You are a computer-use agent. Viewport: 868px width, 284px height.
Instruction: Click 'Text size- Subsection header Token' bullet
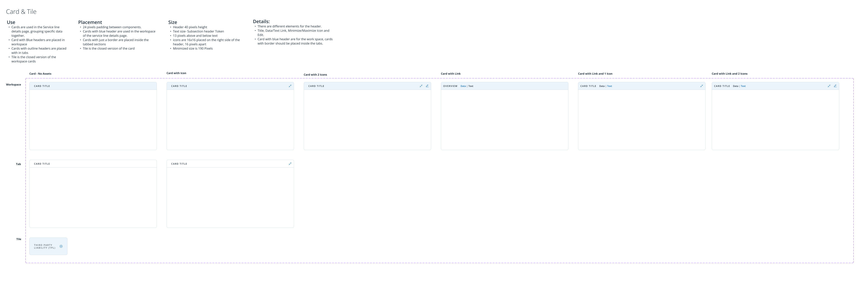[198, 31]
